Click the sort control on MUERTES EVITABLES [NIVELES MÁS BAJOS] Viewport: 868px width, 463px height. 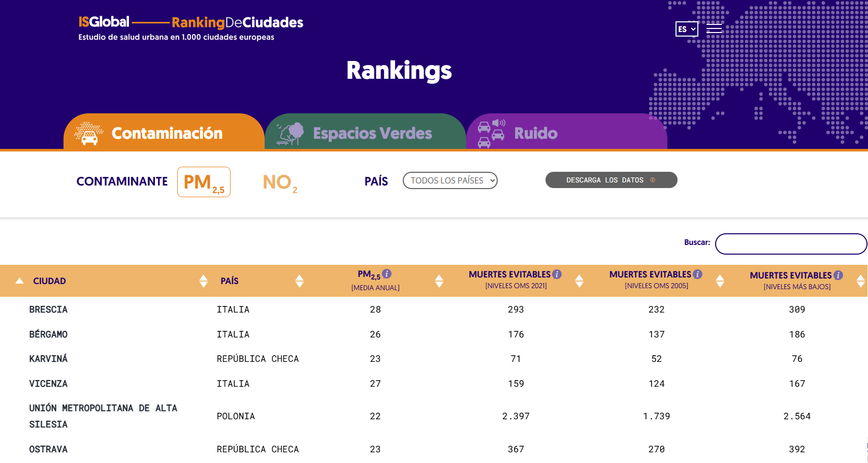[x=860, y=280]
